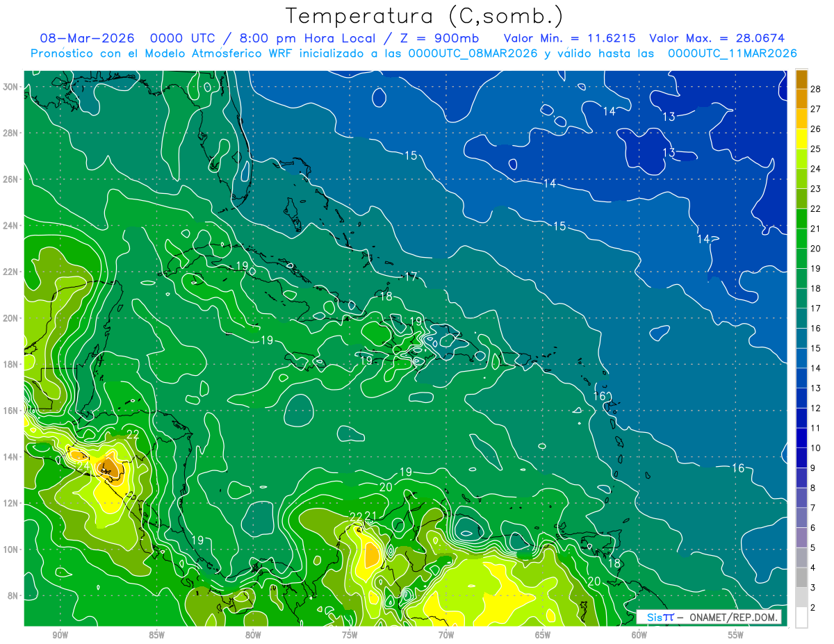Click the "60W" longitude label
This screenshot has height=644, width=834.
coord(639,635)
